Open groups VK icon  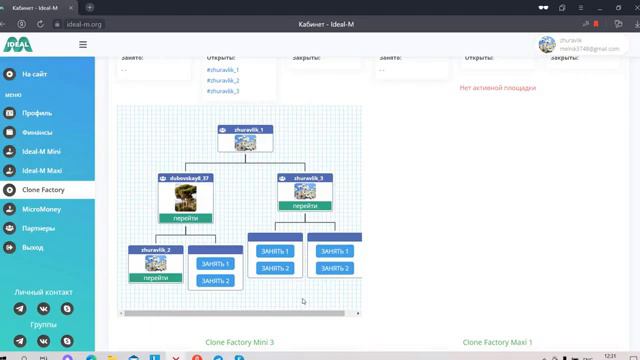tap(44, 341)
